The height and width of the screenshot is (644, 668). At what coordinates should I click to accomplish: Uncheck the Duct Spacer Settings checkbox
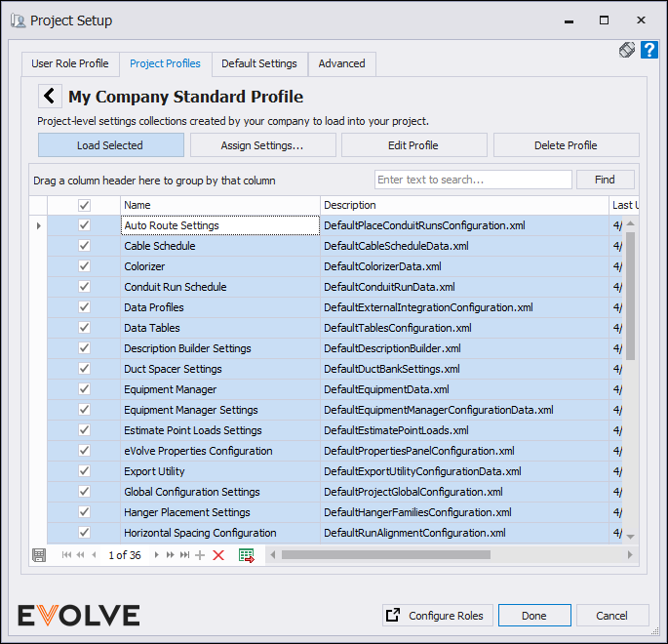[84, 368]
